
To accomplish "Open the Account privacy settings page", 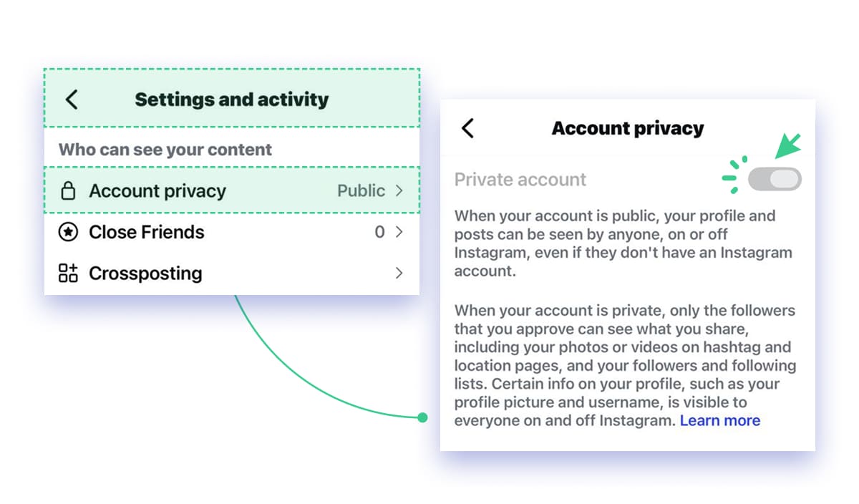I will pos(157,190).
